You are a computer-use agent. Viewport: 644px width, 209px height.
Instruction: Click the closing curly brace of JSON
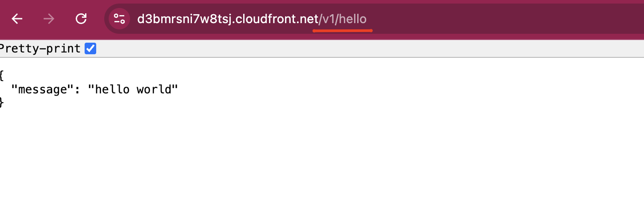(2, 102)
